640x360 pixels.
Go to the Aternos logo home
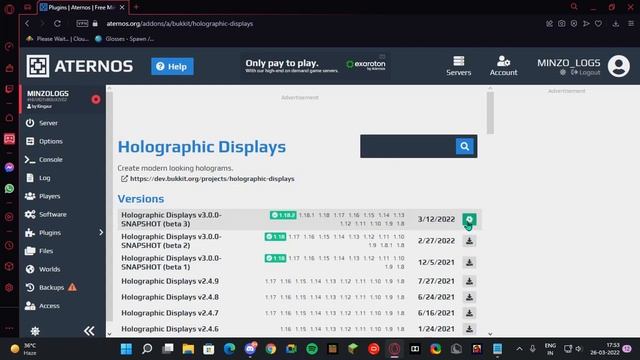(x=80, y=66)
